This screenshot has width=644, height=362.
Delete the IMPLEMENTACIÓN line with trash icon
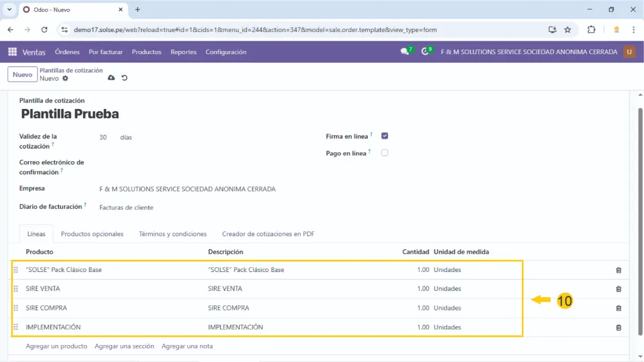tap(618, 327)
